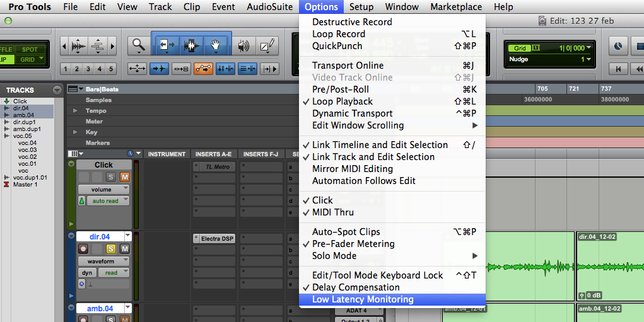644x322 pixels.
Task: Click horizontal zoom out left arrow
Action: 64,46
